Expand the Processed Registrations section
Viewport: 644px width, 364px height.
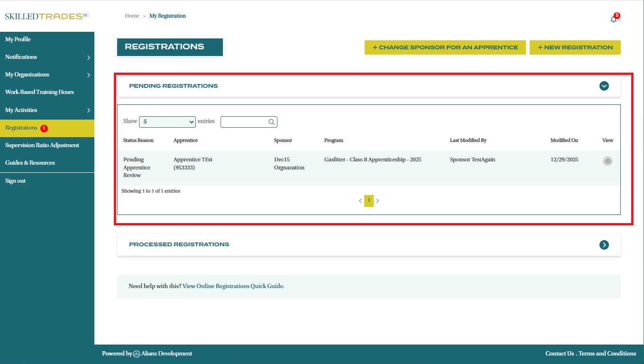tap(604, 244)
